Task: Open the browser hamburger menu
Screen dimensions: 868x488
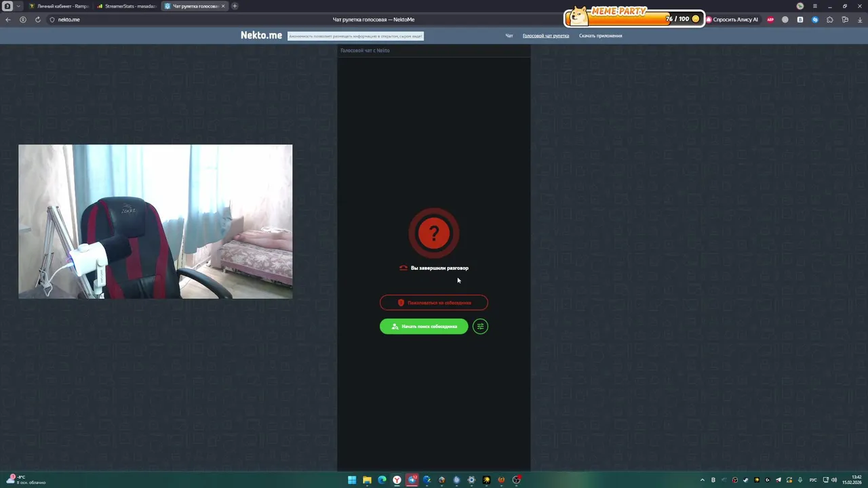Action: 815,6
